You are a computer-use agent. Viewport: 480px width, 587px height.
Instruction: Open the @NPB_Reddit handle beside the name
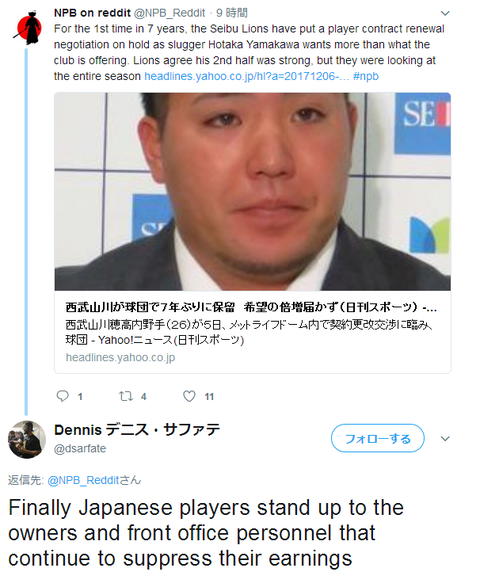point(170,13)
